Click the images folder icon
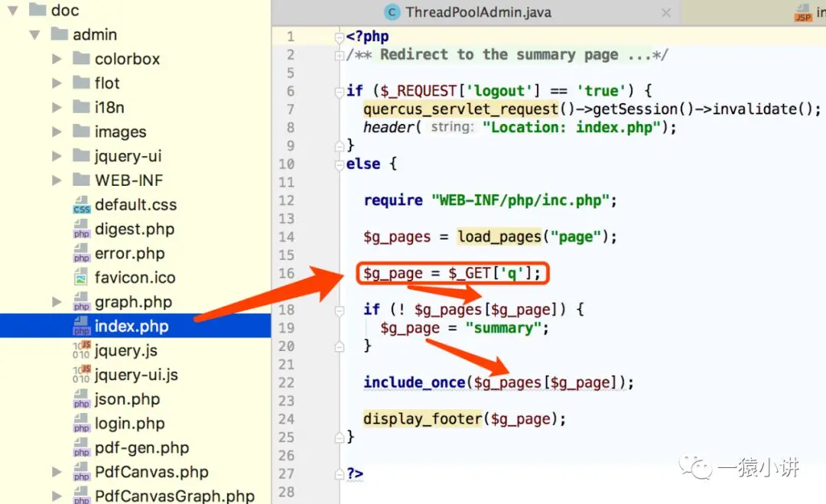This screenshot has height=504, width=826. (81, 131)
